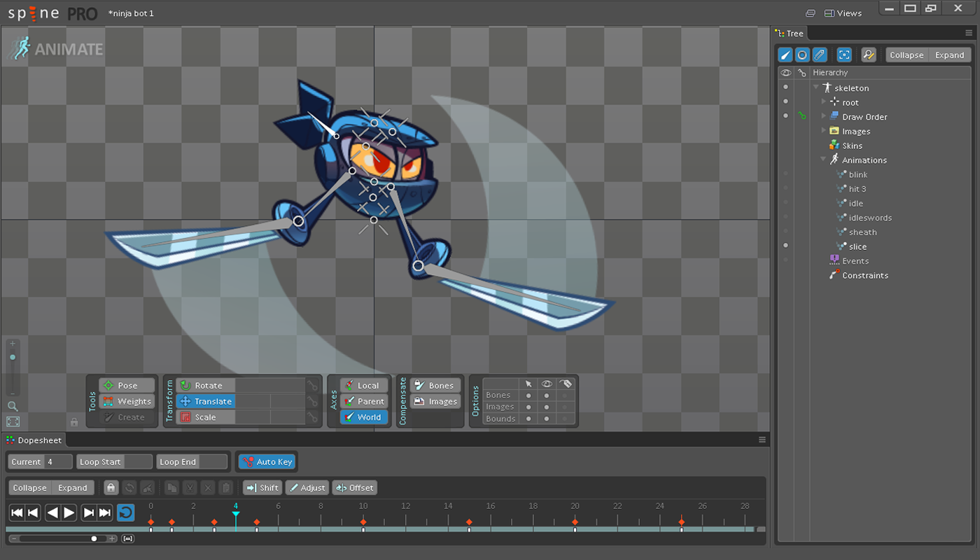
Task: Jump to the first frame
Action: tap(17, 513)
